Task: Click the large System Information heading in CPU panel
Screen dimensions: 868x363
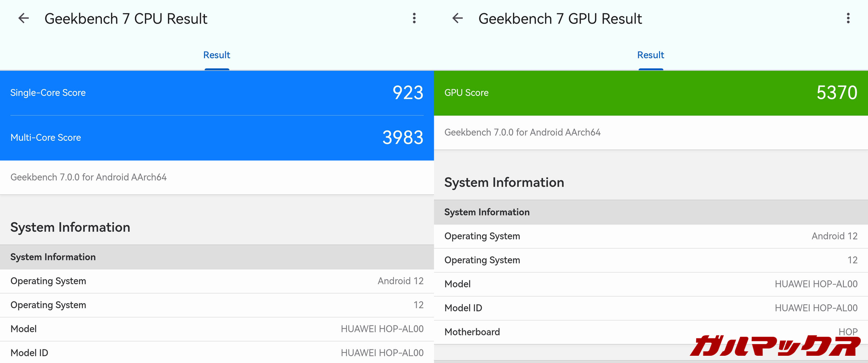Action: 70,227
